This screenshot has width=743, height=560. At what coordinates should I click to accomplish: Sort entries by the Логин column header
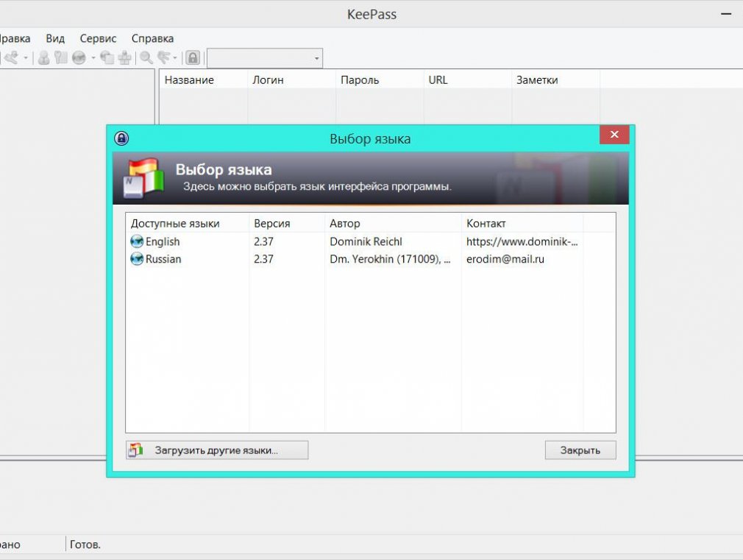point(291,79)
